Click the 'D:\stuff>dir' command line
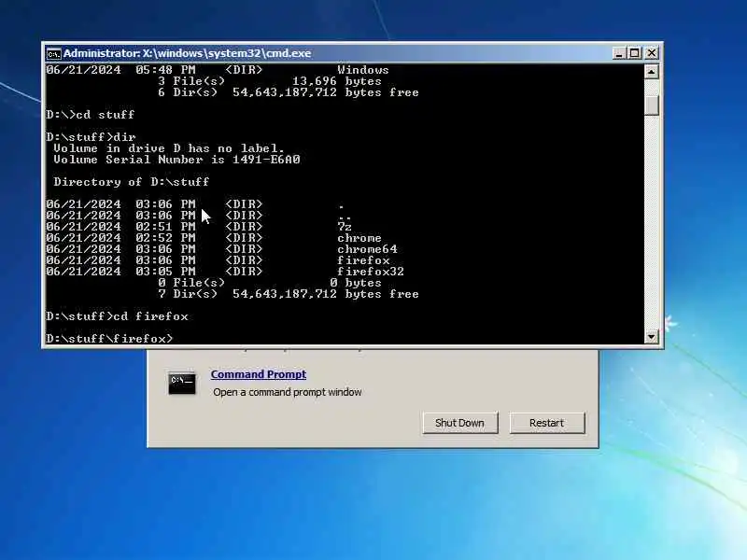Viewport: 747px width, 560px height. (x=91, y=137)
